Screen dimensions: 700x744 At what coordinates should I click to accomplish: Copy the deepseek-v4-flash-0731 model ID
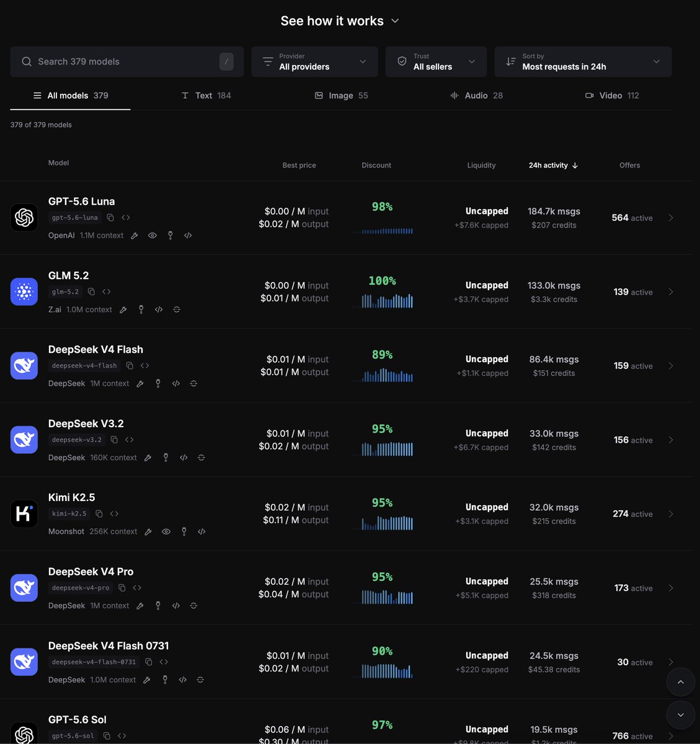point(149,662)
